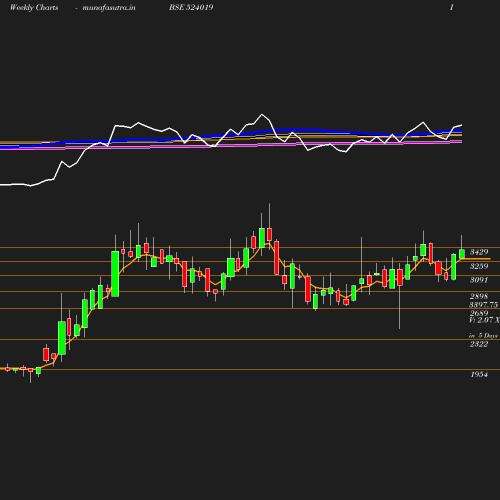Click the 2322 price level label
500x500 pixels.
pos(479,344)
